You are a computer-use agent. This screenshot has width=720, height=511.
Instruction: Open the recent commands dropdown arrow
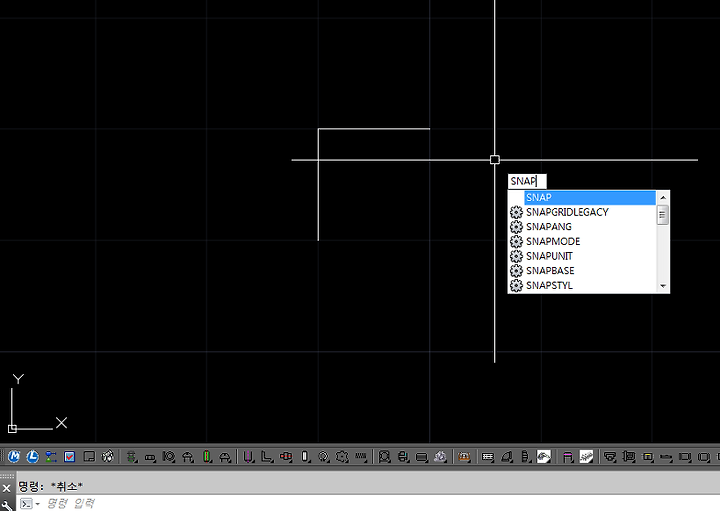click(38, 504)
